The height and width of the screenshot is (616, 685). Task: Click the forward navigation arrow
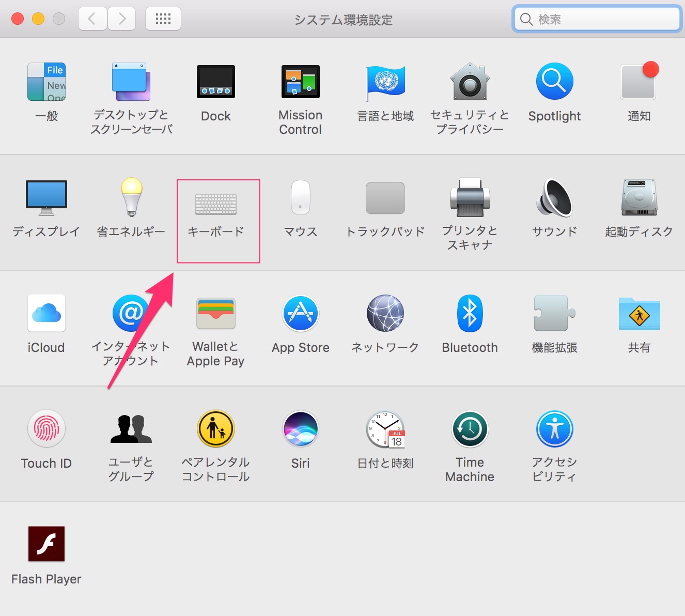coord(121,19)
